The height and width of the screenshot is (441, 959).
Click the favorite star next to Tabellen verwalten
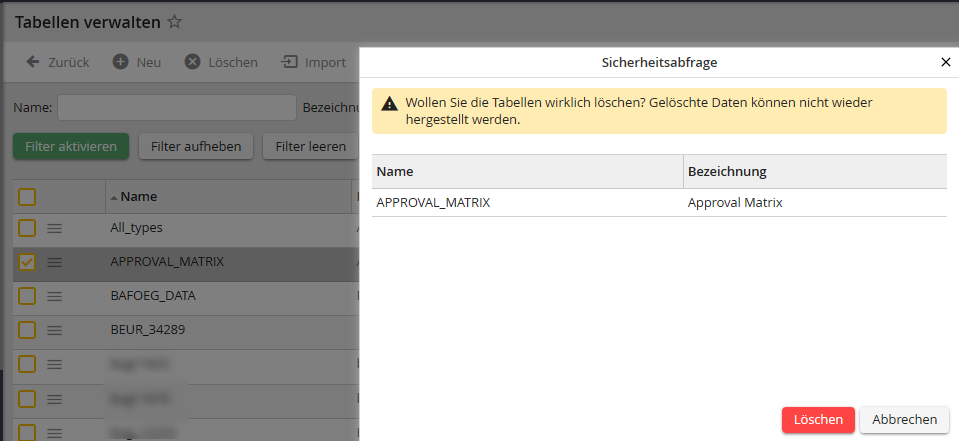click(x=175, y=21)
